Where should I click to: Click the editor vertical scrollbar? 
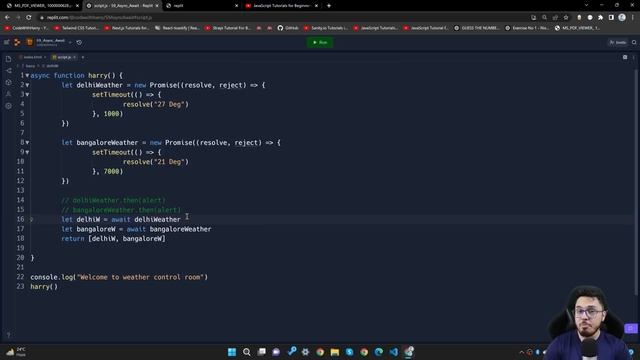coord(636,182)
